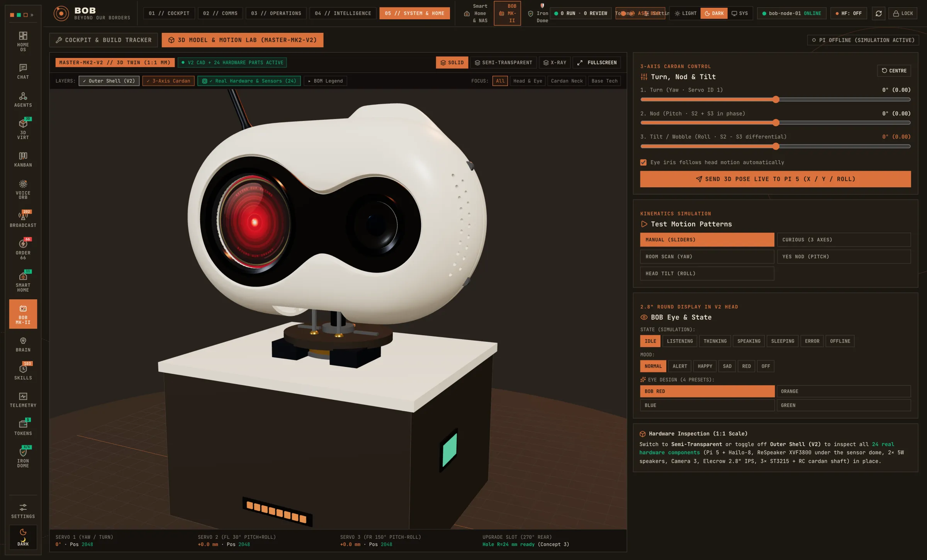Screen dimensions: 927x560
Task: Open the Telemetry sidebar icon
Action: pos(23,400)
